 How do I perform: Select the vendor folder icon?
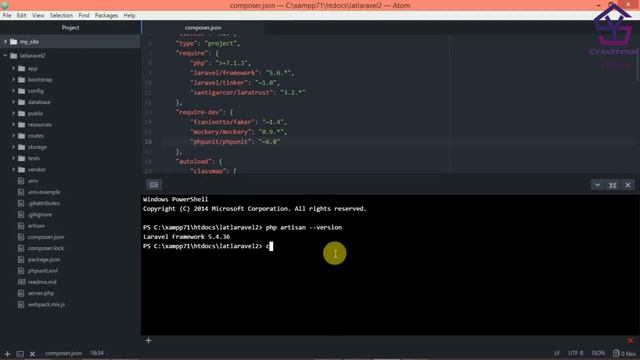click(22, 169)
